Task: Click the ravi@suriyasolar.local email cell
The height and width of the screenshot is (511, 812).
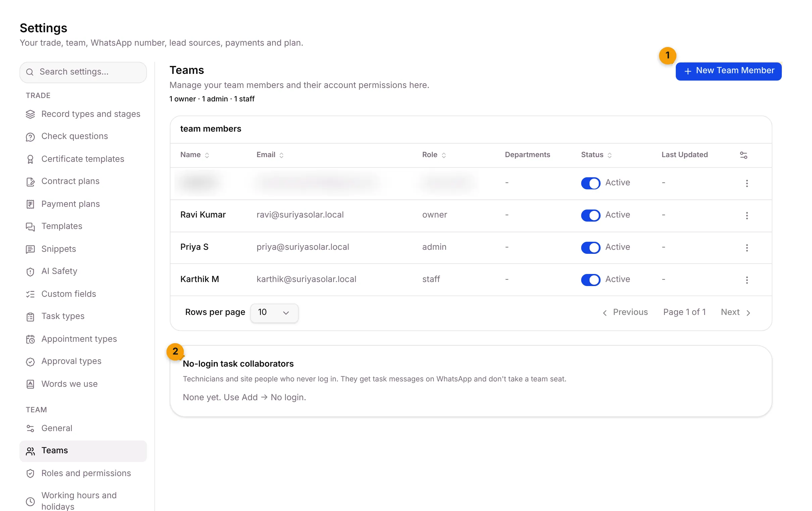Action: point(300,215)
